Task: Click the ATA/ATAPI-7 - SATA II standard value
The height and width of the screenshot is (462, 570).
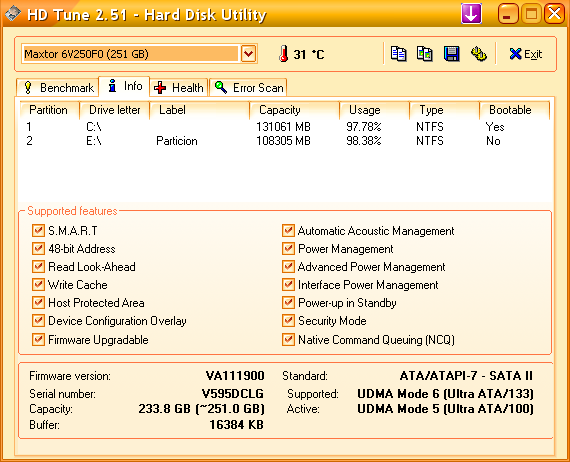Action: click(x=466, y=375)
